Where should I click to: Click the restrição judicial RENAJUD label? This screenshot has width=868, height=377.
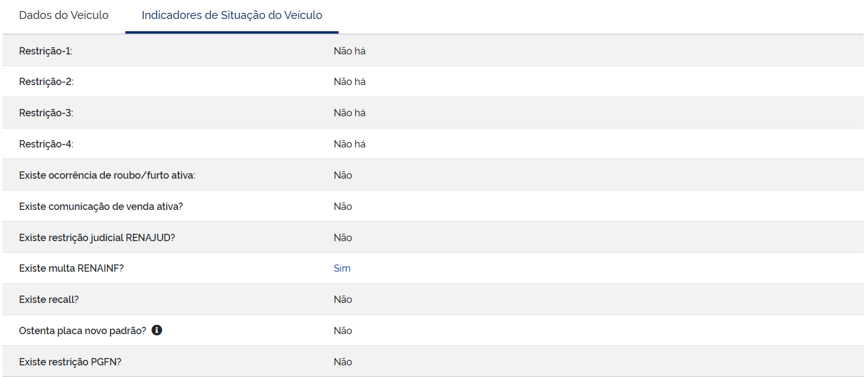[97, 237]
